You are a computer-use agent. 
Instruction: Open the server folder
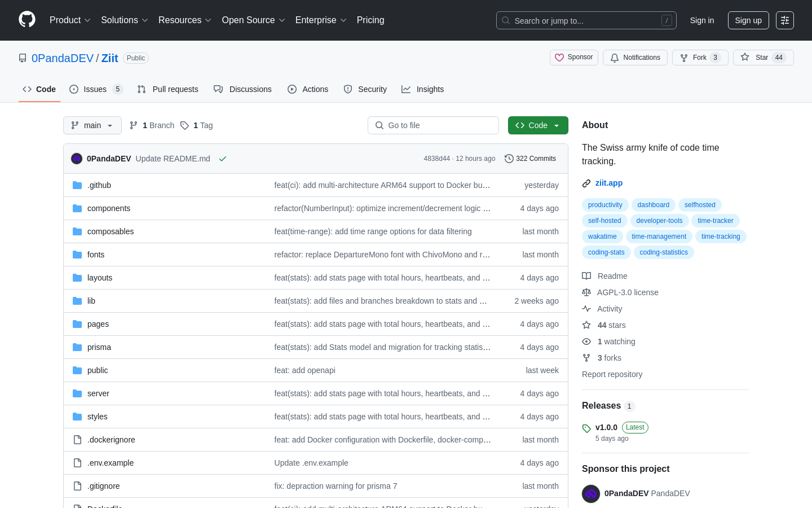coord(98,393)
